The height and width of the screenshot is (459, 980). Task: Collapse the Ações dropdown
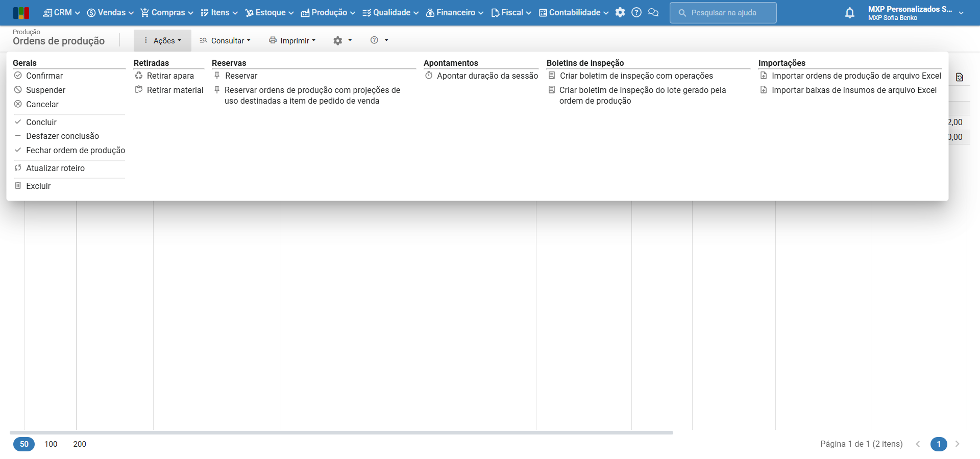click(162, 40)
